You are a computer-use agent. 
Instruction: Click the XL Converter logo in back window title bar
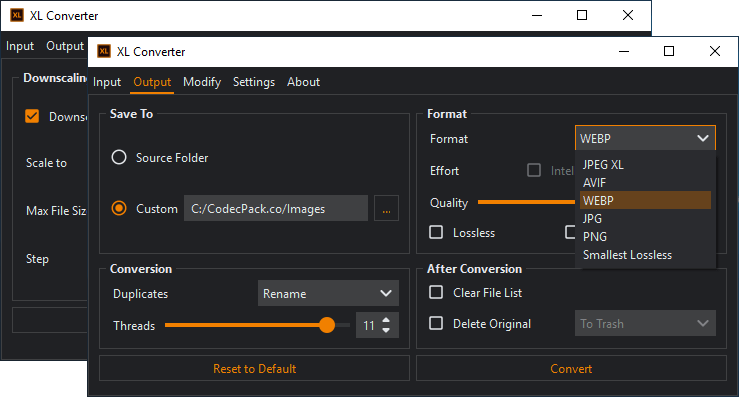coord(17,15)
